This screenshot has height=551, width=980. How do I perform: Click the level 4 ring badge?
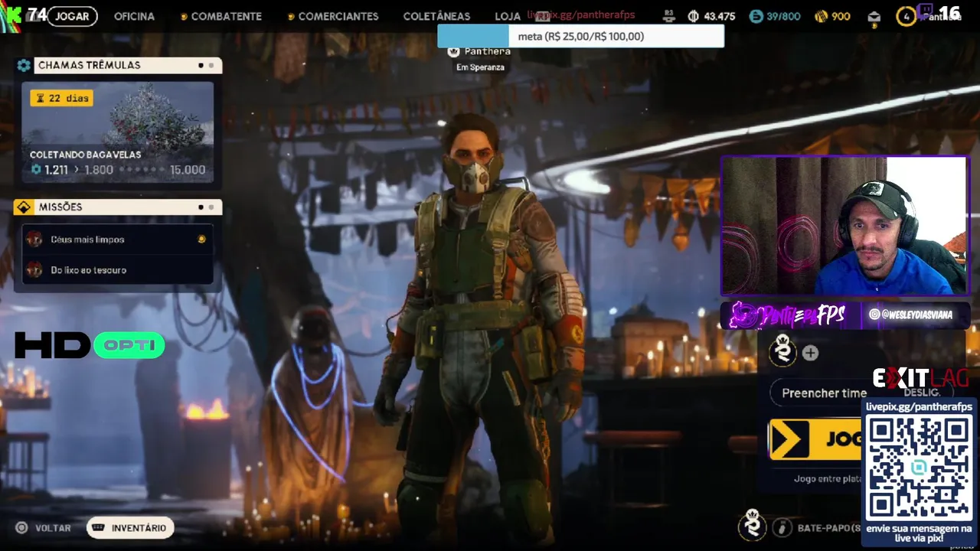(x=906, y=16)
